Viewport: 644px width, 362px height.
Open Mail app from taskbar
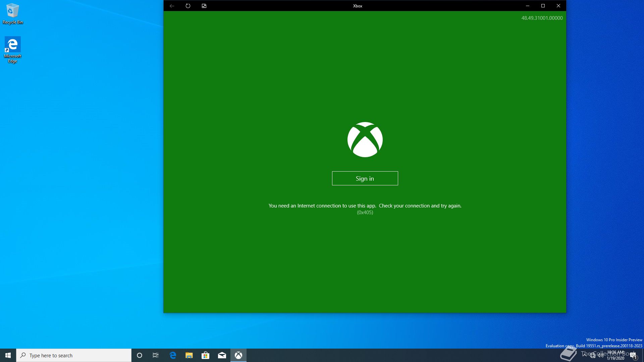(222, 355)
